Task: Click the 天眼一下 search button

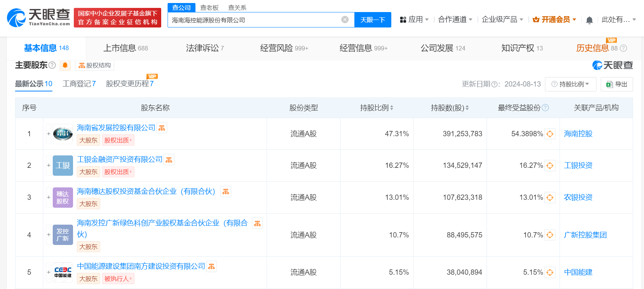Action: pyautogui.click(x=372, y=20)
